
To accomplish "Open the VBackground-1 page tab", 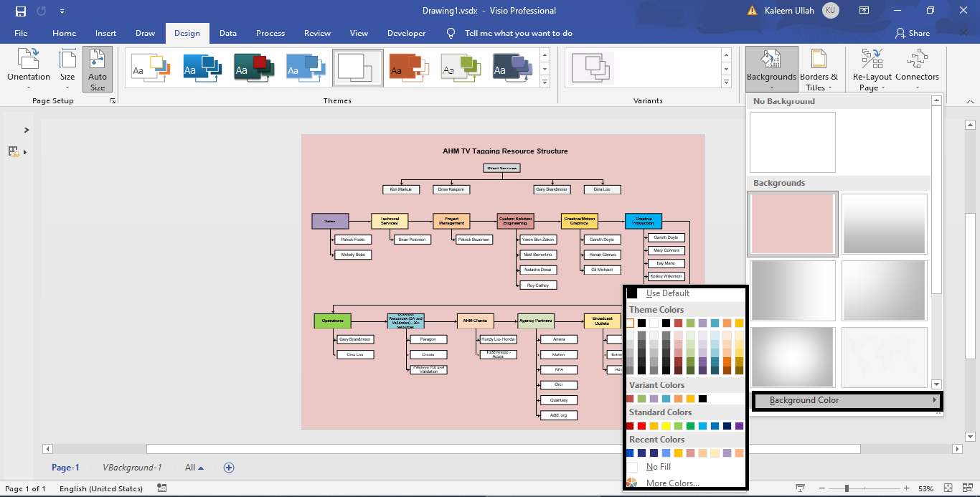I will pos(133,467).
